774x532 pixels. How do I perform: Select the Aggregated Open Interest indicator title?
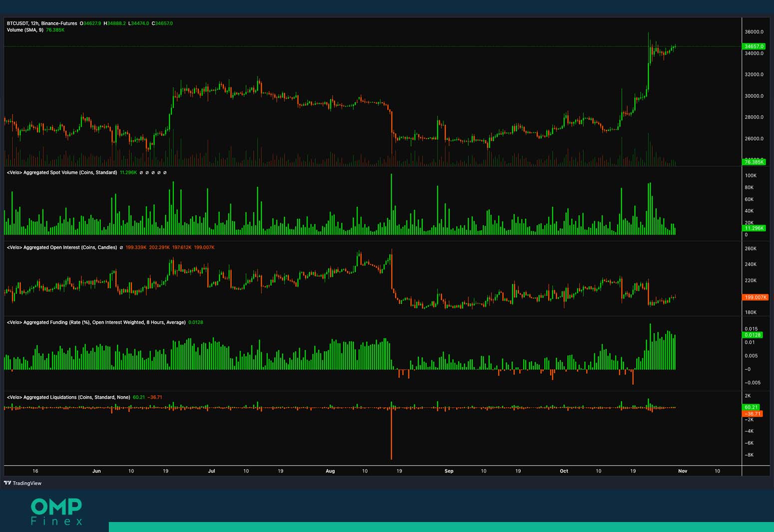pyautogui.click(x=62, y=248)
